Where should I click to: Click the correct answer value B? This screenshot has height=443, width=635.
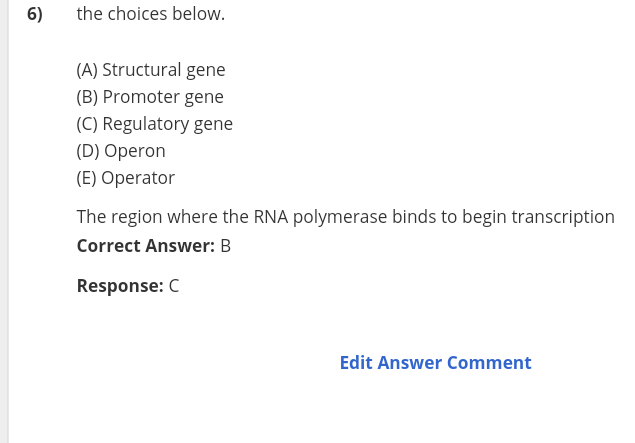226,246
